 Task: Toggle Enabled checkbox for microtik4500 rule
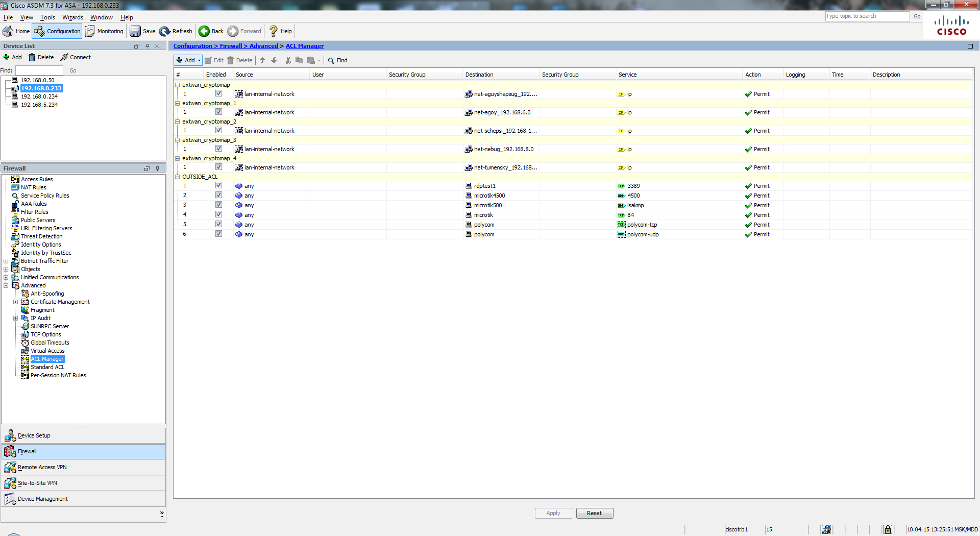[x=218, y=195]
